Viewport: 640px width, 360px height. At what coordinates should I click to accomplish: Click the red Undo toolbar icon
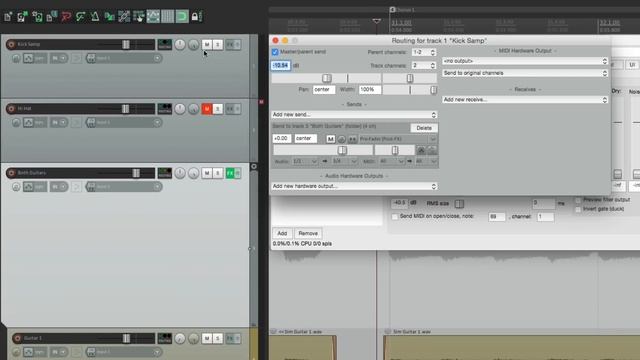[x=66, y=17]
